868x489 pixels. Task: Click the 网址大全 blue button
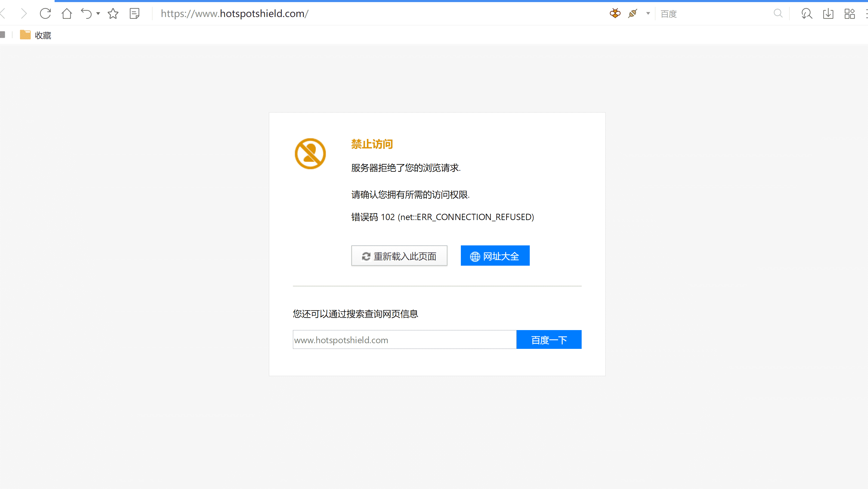495,256
